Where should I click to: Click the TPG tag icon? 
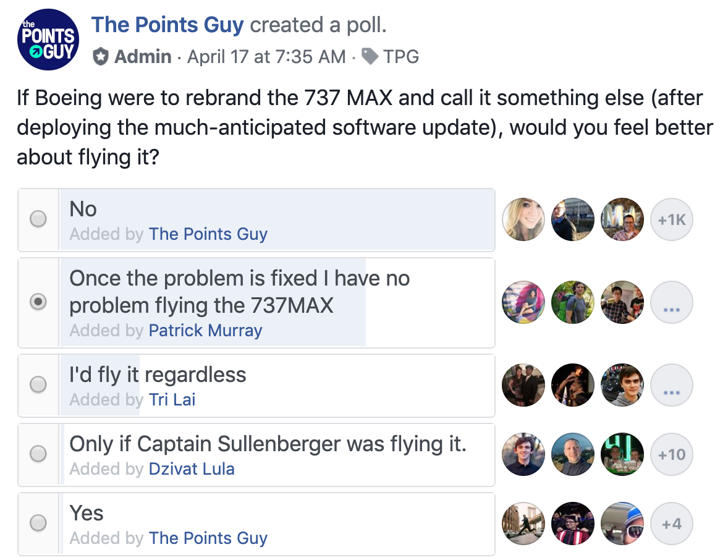(370, 57)
